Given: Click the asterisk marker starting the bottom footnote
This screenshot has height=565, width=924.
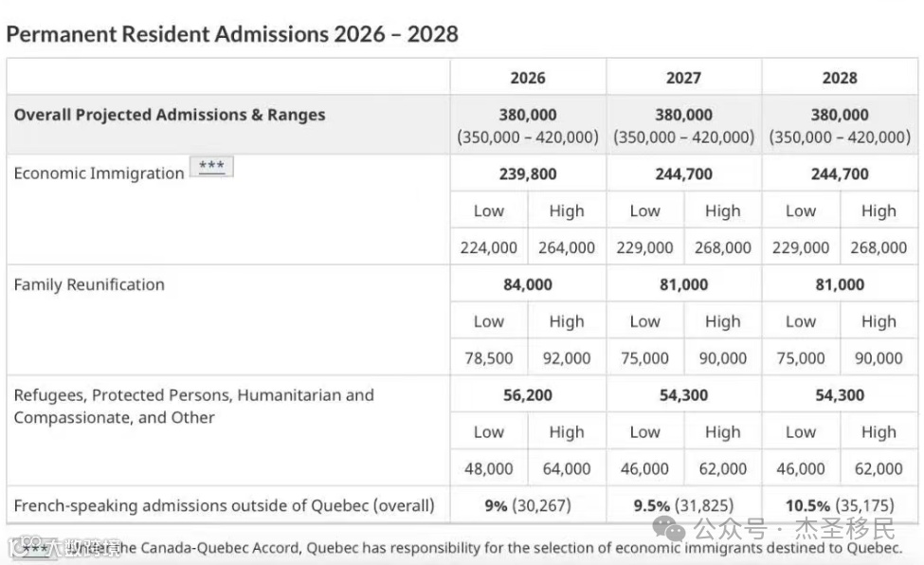Looking at the screenshot, I should (x=35, y=548).
